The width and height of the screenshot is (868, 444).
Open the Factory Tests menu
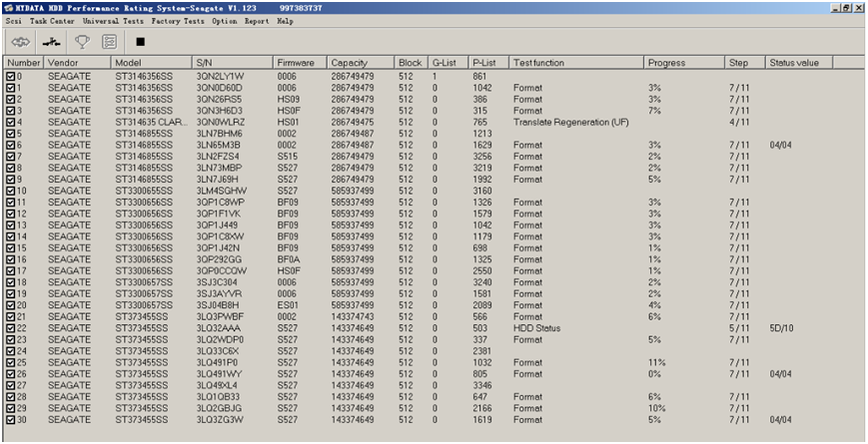click(x=178, y=21)
